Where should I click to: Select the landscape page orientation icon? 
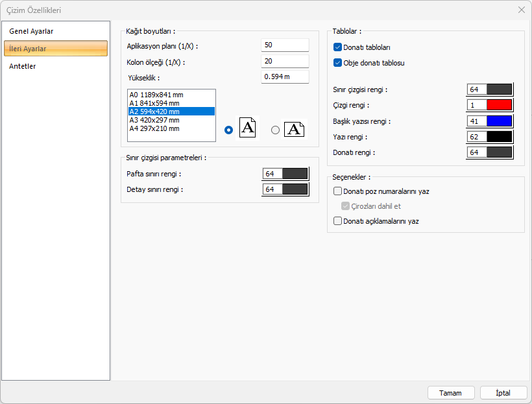(x=294, y=129)
